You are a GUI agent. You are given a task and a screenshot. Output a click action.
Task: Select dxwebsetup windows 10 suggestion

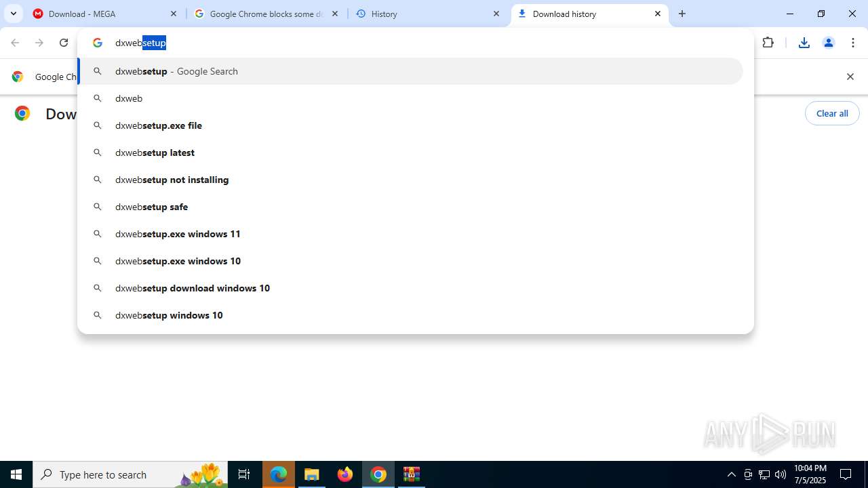pyautogui.click(x=410, y=315)
